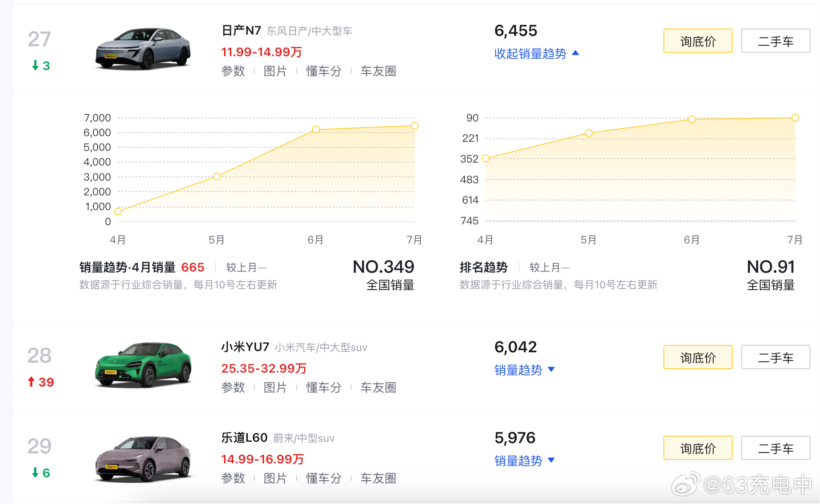Image resolution: width=820 pixels, height=504 pixels.
Task: Click sales figure 6,455
Action: (x=516, y=31)
